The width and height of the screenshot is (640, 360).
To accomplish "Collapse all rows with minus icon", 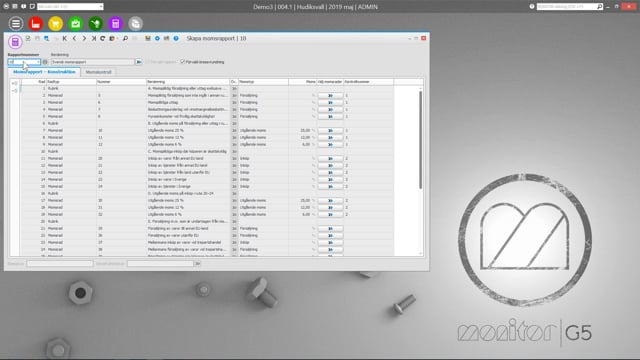I will coord(15,90).
